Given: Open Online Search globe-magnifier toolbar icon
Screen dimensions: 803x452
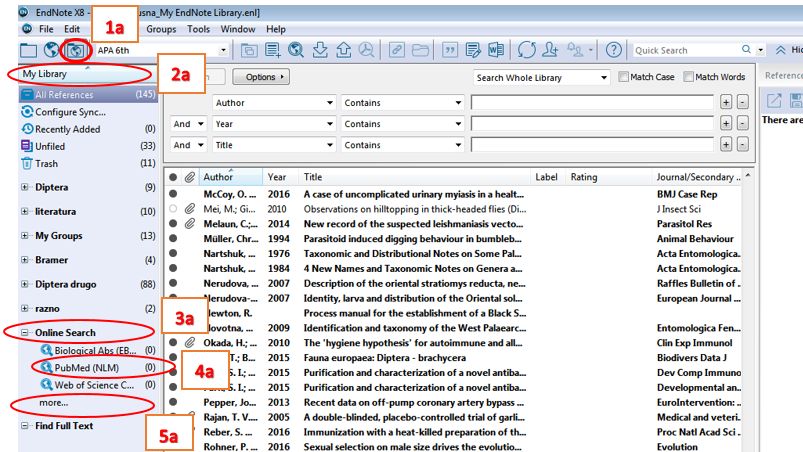Looking at the screenshot, I should click(295, 50).
